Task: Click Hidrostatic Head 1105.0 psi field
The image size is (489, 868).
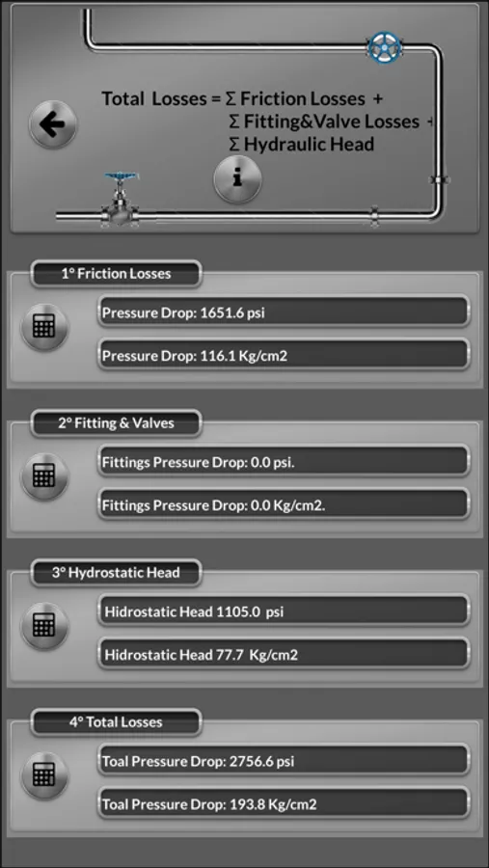Action: 284,610
